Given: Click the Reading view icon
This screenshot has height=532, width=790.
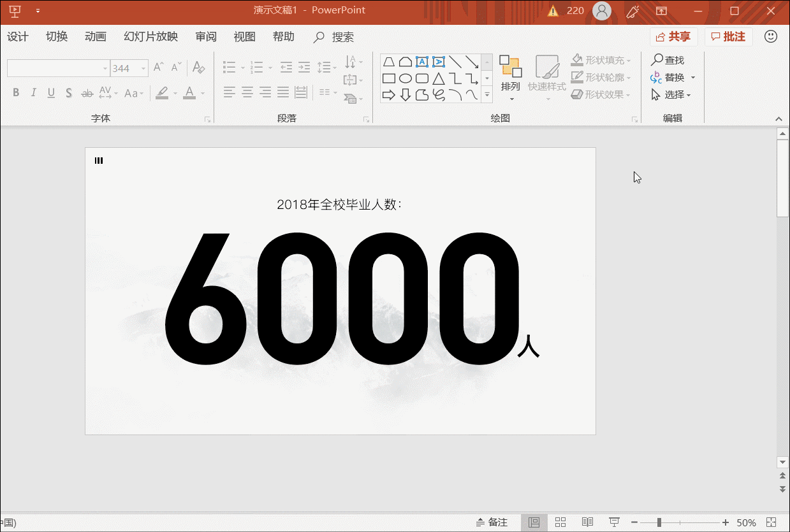Looking at the screenshot, I should 587,522.
